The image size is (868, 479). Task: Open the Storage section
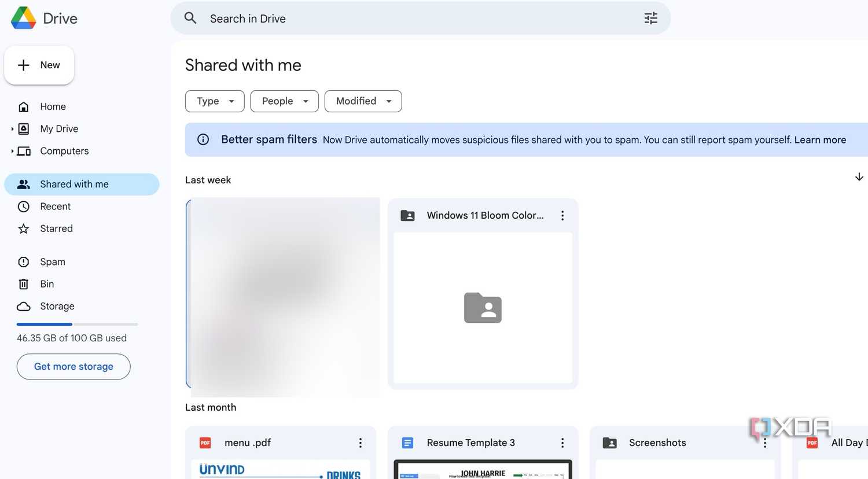pyautogui.click(x=57, y=306)
